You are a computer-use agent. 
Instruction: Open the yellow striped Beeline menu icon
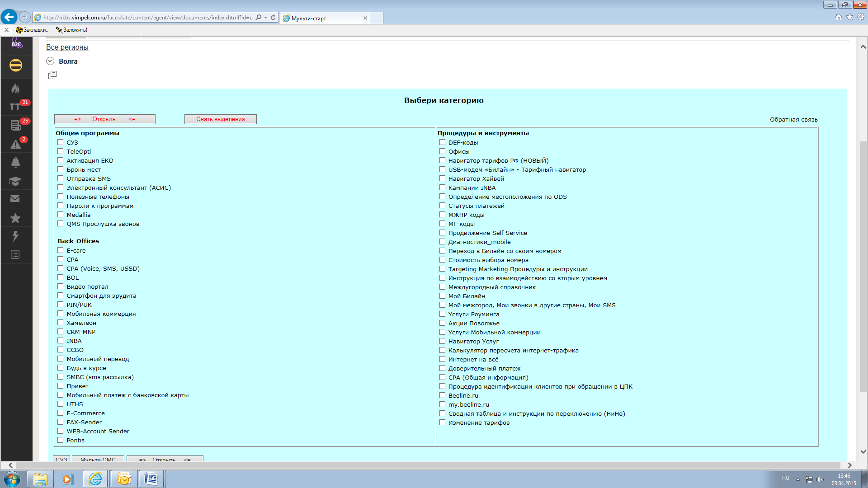point(16,66)
